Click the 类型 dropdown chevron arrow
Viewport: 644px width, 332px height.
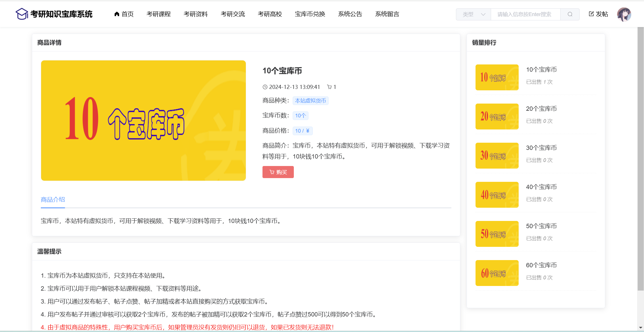point(483,14)
